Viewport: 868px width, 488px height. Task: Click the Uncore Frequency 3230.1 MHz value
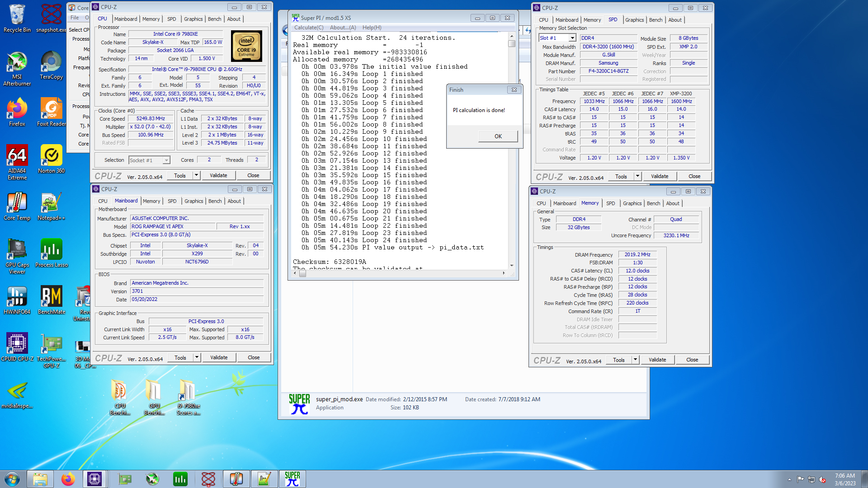(x=676, y=236)
